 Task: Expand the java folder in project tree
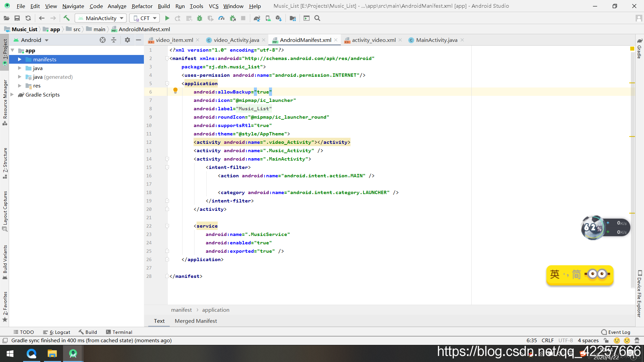click(20, 68)
